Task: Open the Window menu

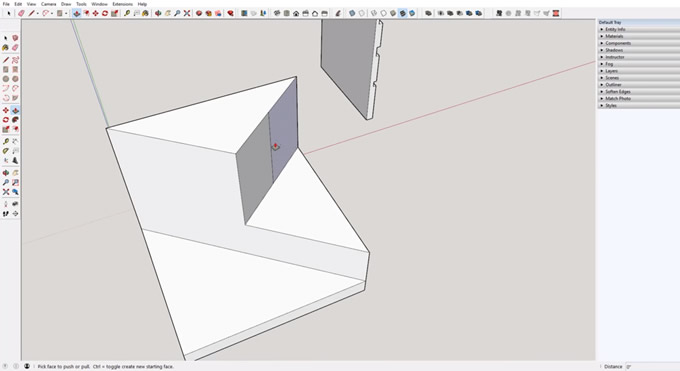Action: point(99,4)
